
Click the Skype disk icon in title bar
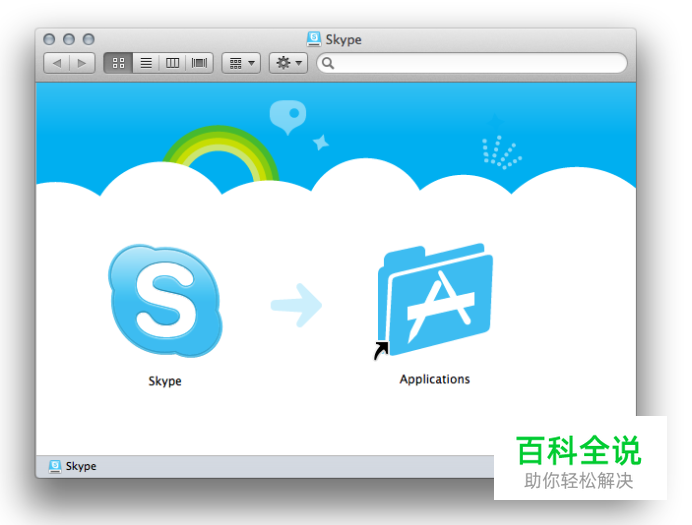[x=314, y=39]
